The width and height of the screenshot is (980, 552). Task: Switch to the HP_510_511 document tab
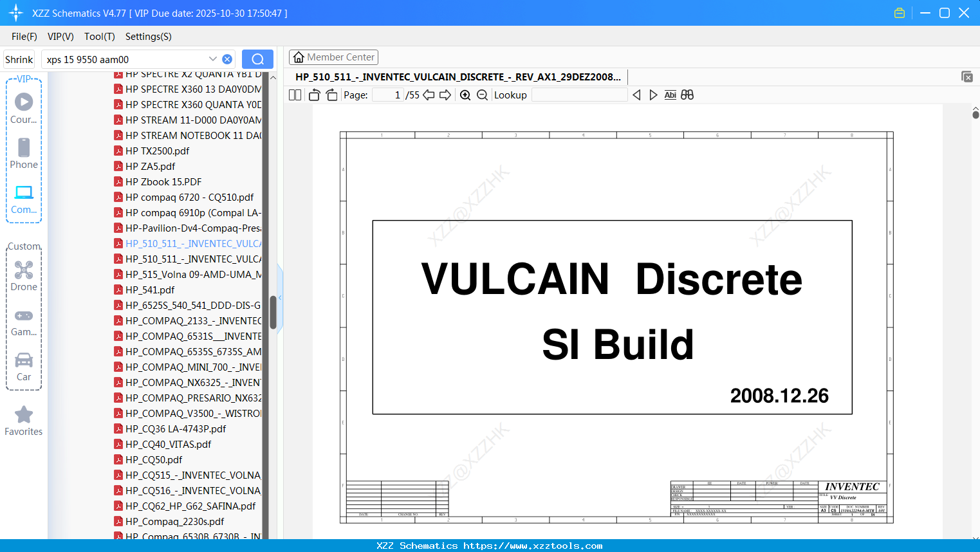[458, 77]
